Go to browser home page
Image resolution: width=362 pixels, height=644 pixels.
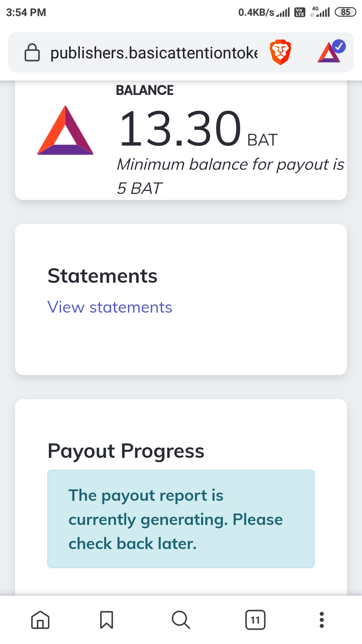[40, 619]
